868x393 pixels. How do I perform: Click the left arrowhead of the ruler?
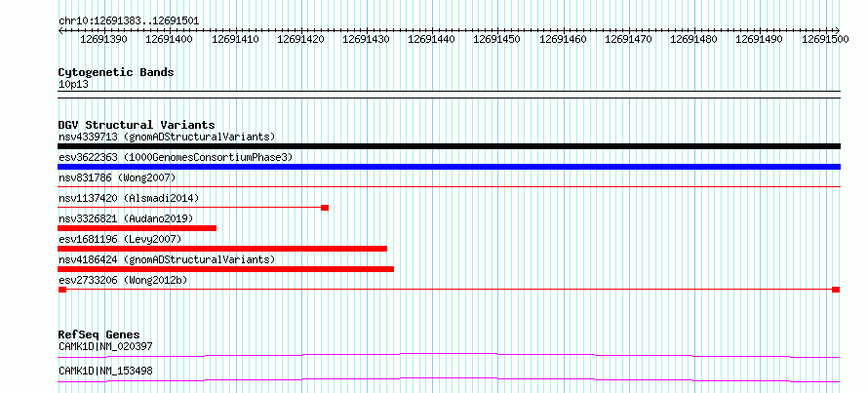(60, 30)
